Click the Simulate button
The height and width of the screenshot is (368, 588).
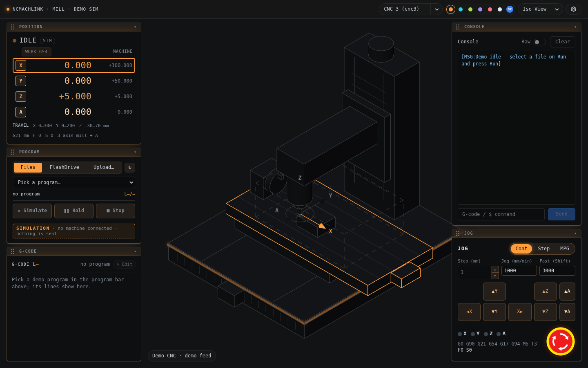click(32, 211)
